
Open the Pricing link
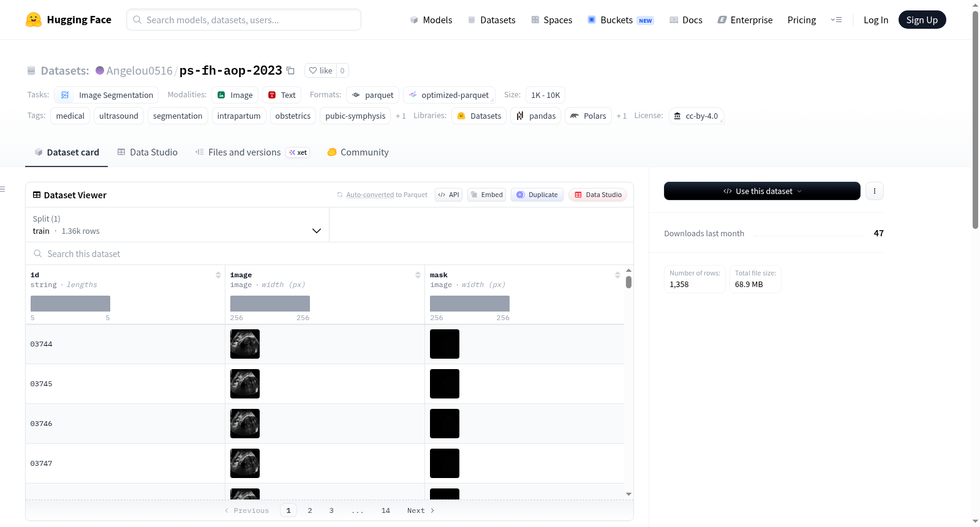click(x=802, y=20)
